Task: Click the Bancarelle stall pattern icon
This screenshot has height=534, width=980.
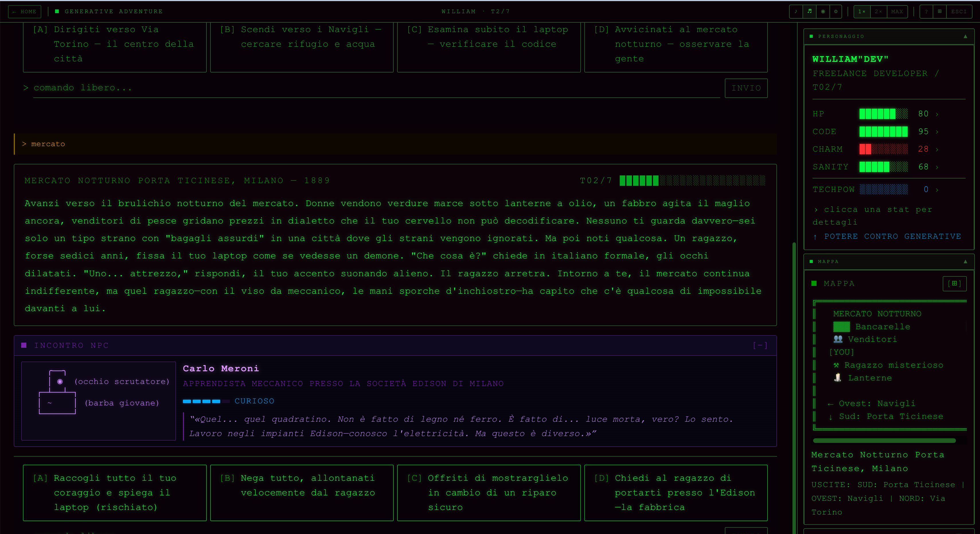Action: (x=841, y=327)
